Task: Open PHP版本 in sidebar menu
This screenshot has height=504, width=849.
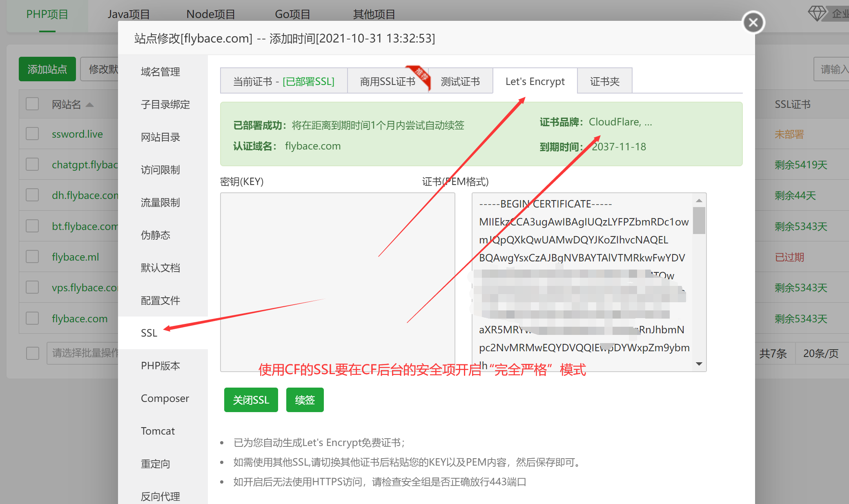Action: [x=160, y=366]
